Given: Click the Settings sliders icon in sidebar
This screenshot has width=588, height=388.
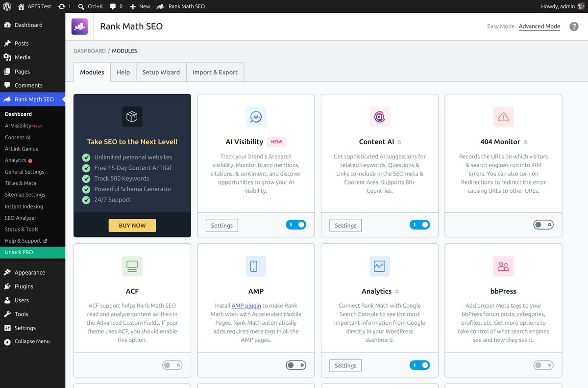Looking at the screenshot, I should (7, 328).
